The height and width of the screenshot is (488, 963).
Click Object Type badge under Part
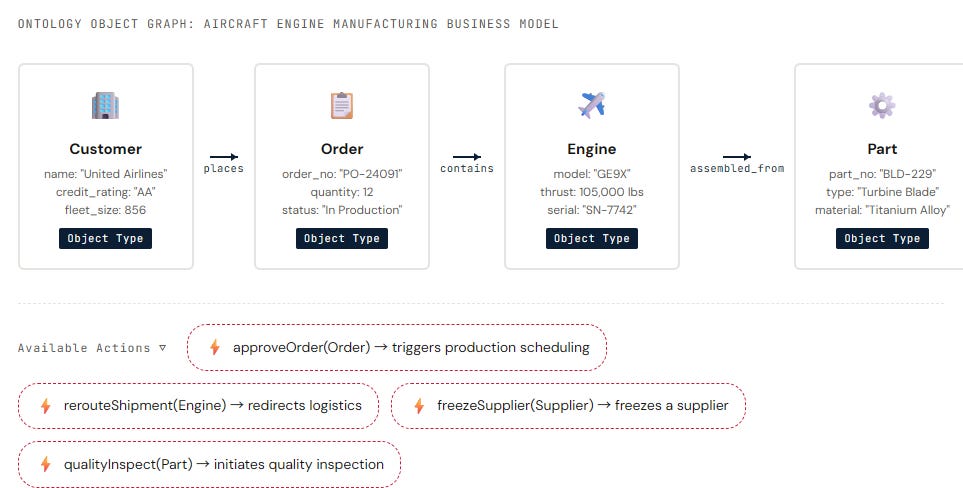[882, 238]
